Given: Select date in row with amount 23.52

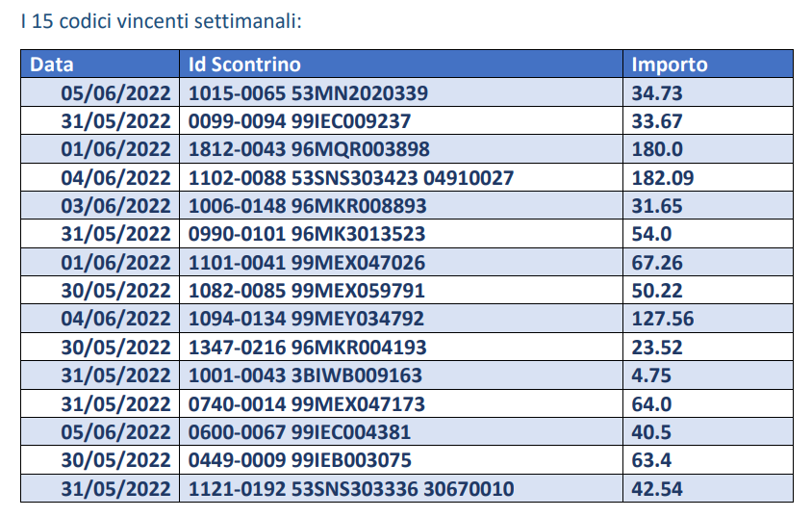Looking at the screenshot, I should point(116,348).
